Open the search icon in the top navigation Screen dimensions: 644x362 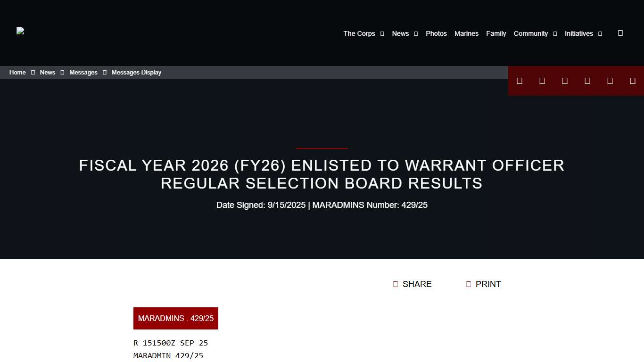[x=620, y=33]
